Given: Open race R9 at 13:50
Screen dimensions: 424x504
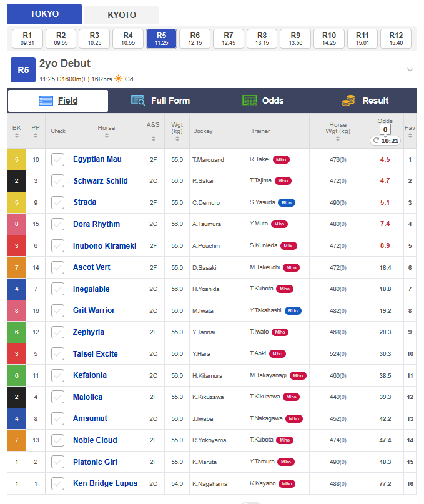Looking at the screenshot, I should (295, 39).
